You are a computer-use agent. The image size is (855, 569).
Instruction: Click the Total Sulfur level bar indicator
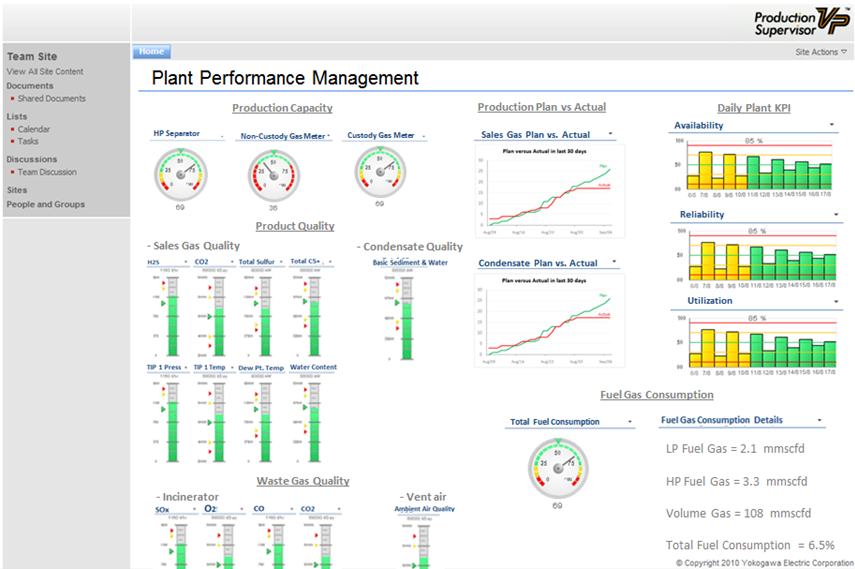click(266, 315)
